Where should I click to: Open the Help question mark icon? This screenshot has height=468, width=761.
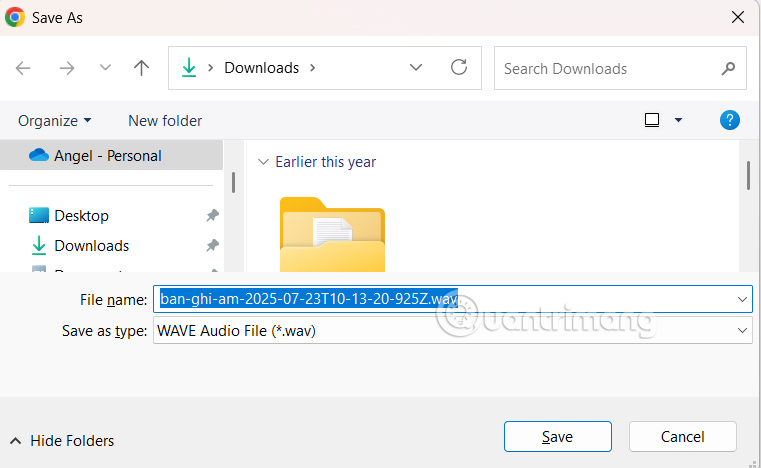(730, 120)
